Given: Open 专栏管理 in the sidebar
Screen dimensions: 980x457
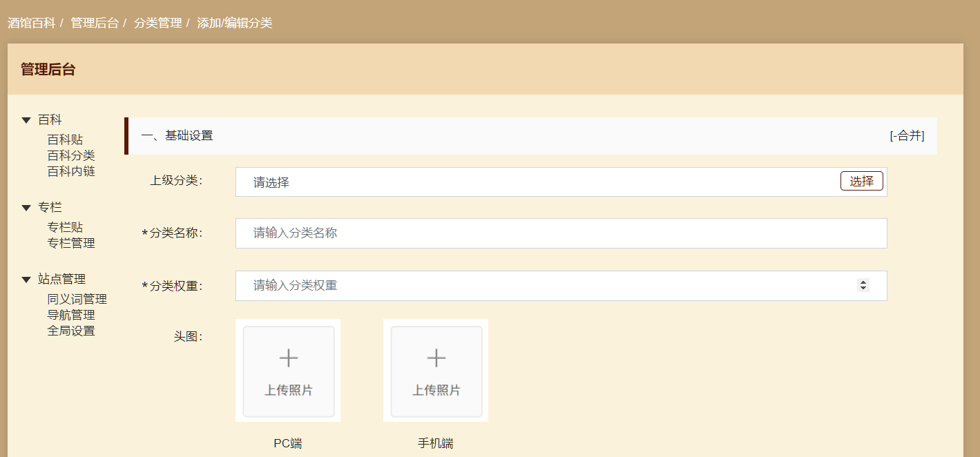Looking at the screenshot, I should 70,242.
